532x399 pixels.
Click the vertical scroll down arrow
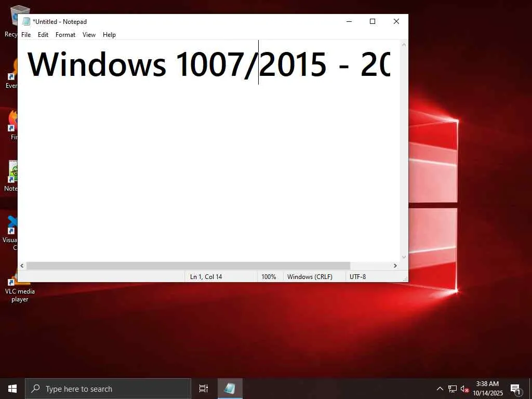(x=404, y=257)
